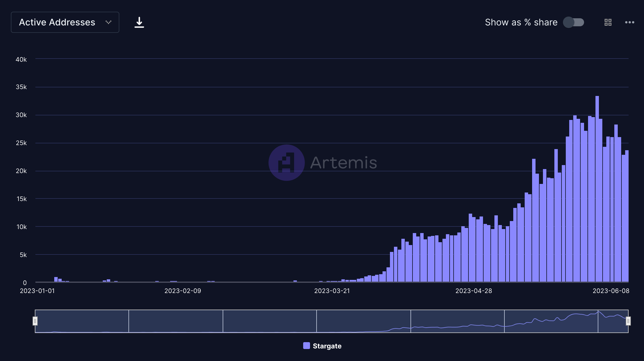Toggle the Show as % share switch
This screenshot has width=644, height=361.
573,22
